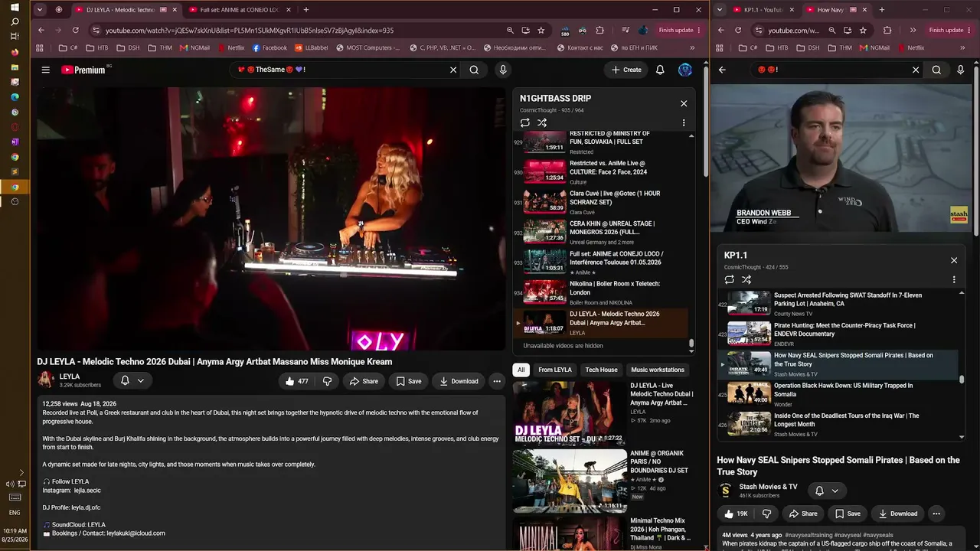
Task: Shuffle the KP1.1 playlist
Action: (x=746, y=279)
